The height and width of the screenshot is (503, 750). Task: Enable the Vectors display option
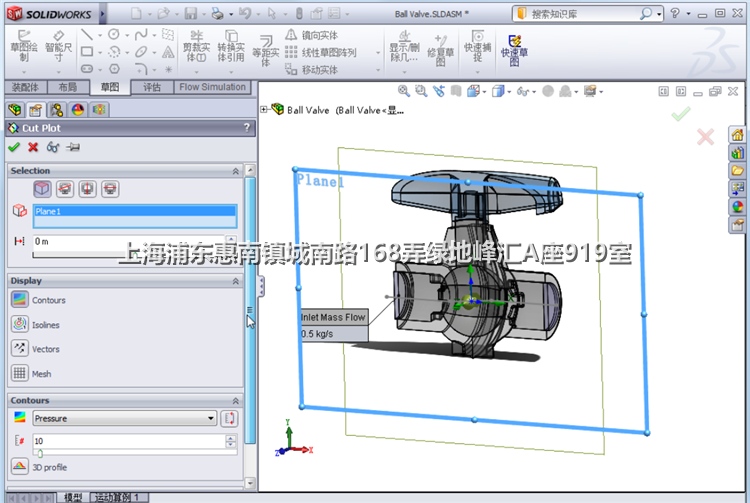click(20, 349)
